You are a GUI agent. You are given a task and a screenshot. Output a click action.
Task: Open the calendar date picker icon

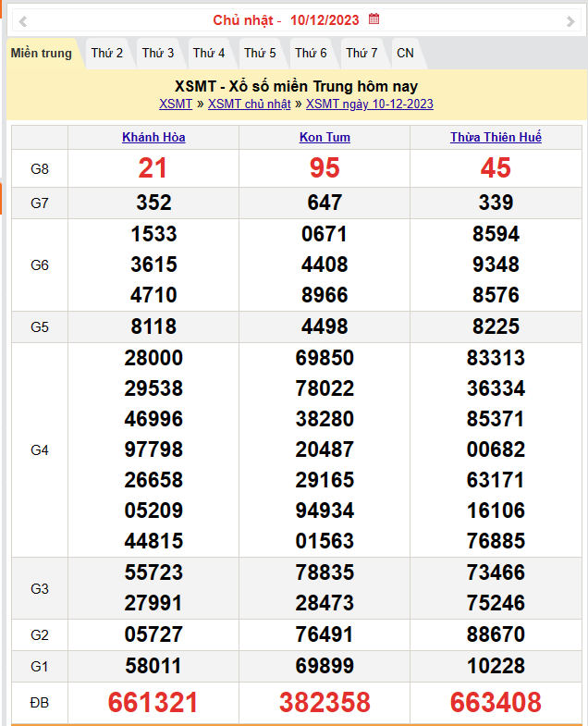point(374,19)
